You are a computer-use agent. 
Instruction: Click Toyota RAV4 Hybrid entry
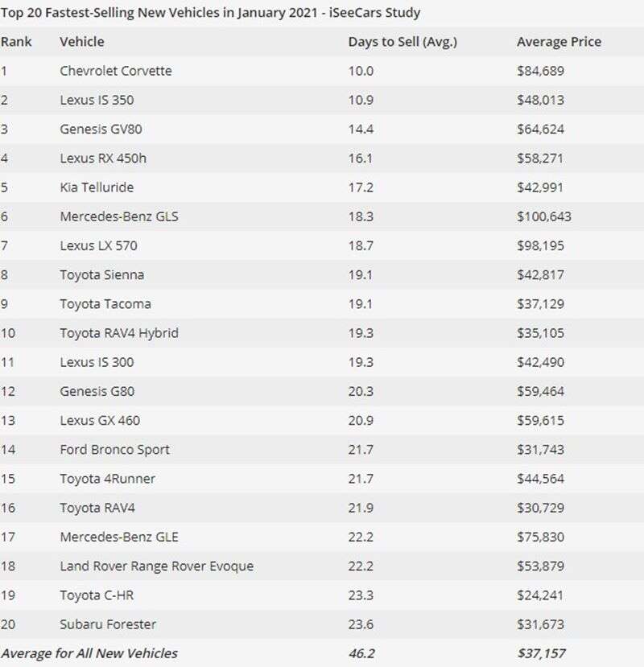point(119,333)
